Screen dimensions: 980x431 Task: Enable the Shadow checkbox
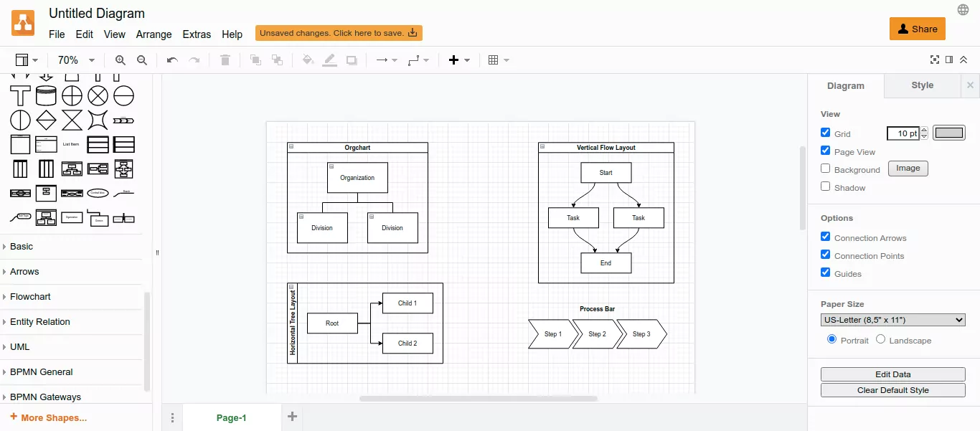coord(826,186)
